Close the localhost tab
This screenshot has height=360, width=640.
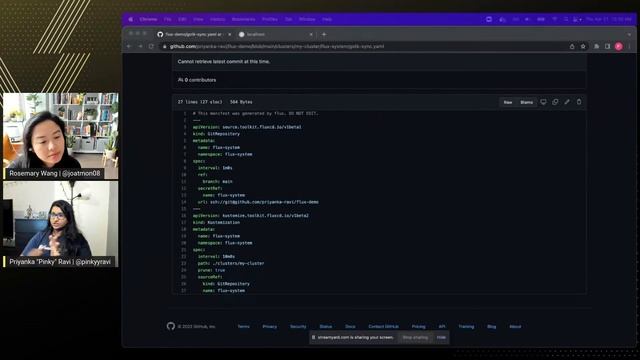311,34
